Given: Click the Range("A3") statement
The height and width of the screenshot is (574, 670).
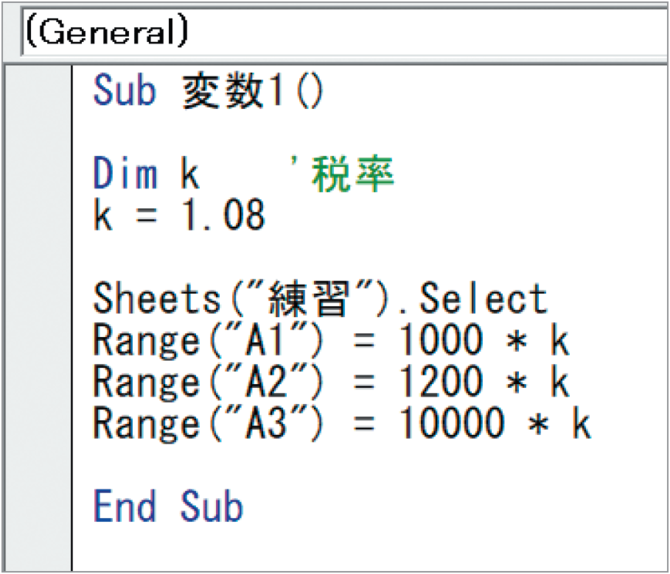Looking at the screenshot, I should click(x=342, y=423).
